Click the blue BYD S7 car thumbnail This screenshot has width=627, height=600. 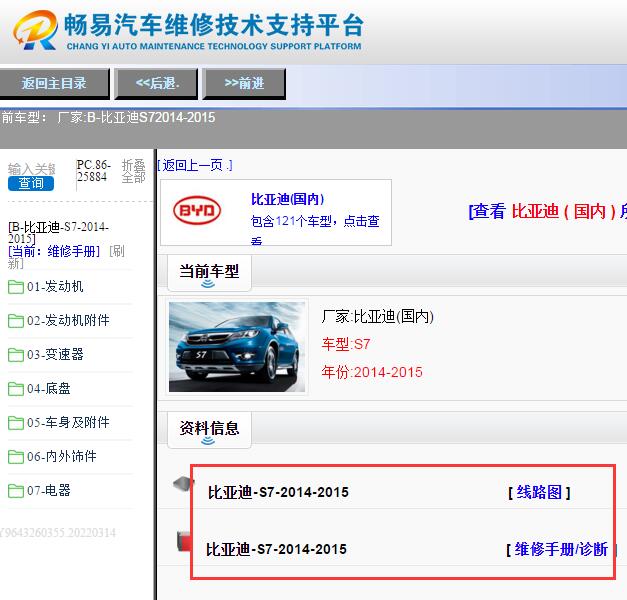click(237, 347)
